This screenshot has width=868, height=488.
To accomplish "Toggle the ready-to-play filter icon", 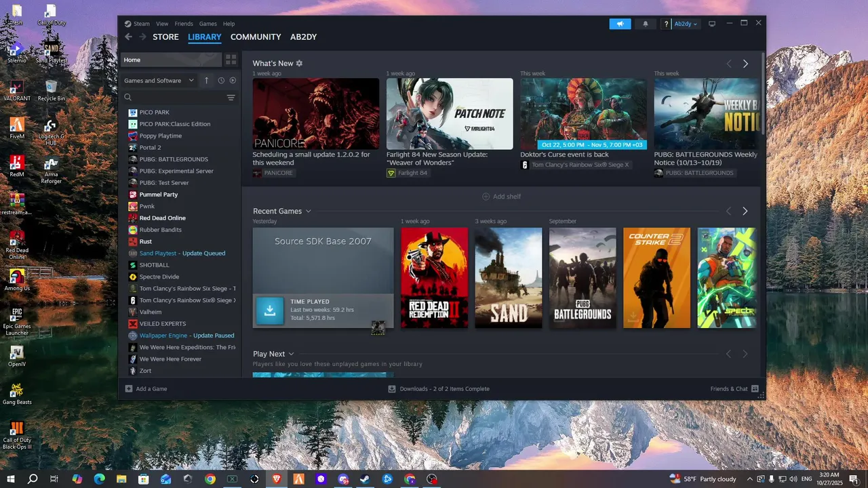I will pos(233,80).
